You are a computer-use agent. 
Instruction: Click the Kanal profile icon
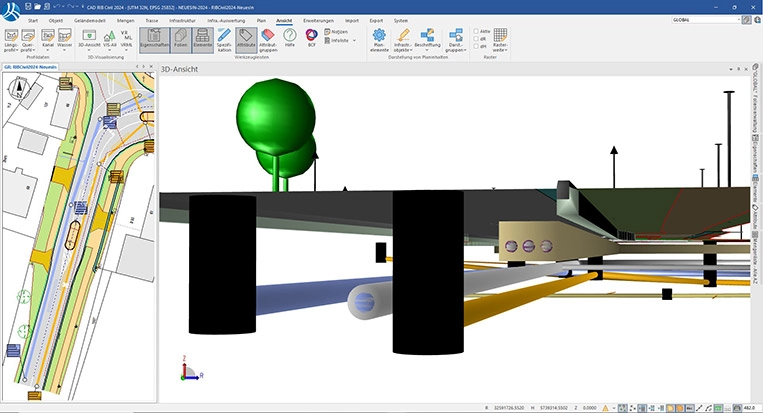pos(48,37)
